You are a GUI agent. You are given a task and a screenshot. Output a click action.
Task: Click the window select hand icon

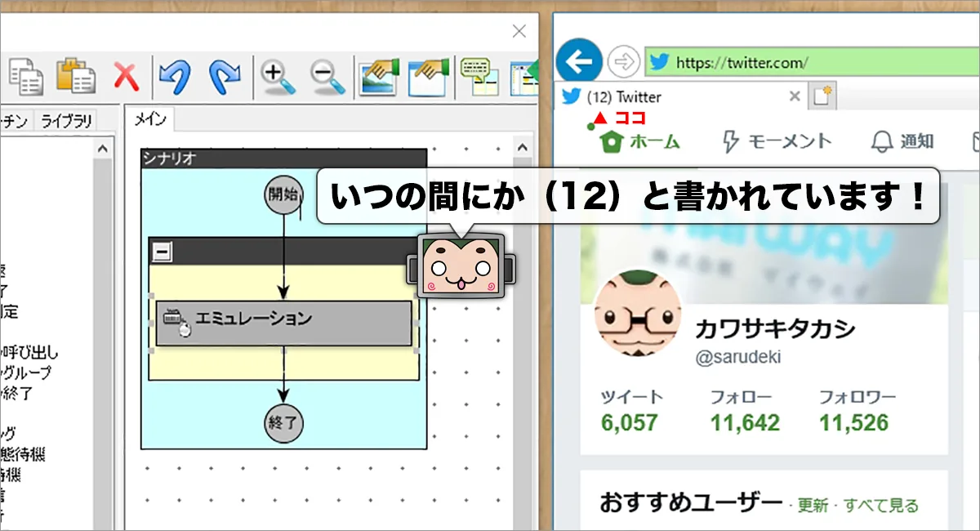(x=429, y=76)
